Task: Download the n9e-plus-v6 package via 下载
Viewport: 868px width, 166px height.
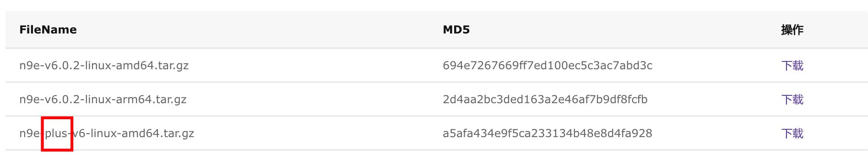Action: tap(792, 133)
